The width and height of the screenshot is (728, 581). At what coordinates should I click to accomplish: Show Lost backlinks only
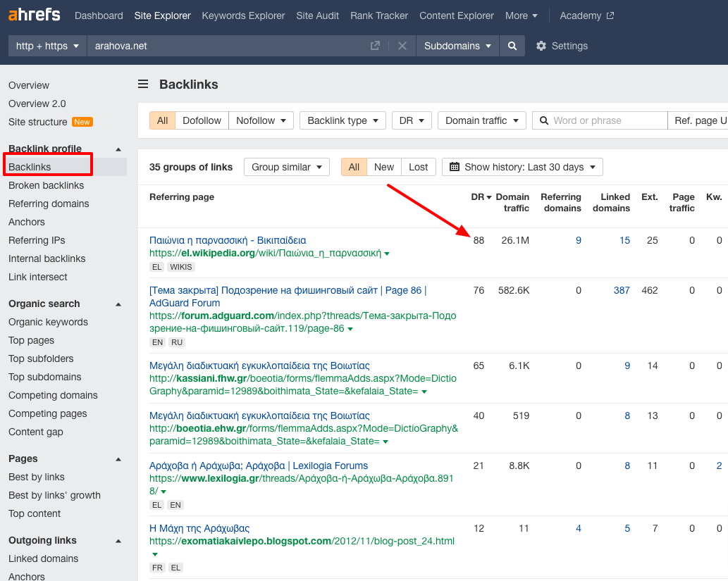tap(419, 167)
